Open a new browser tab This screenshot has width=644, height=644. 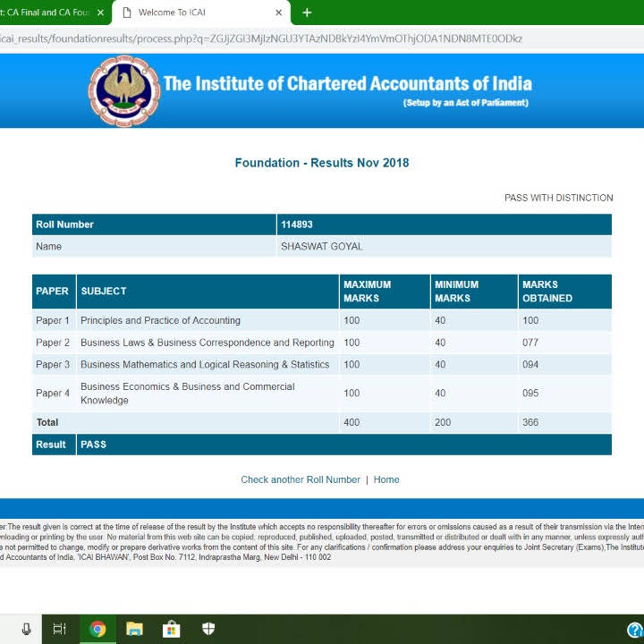click(307, 13)
